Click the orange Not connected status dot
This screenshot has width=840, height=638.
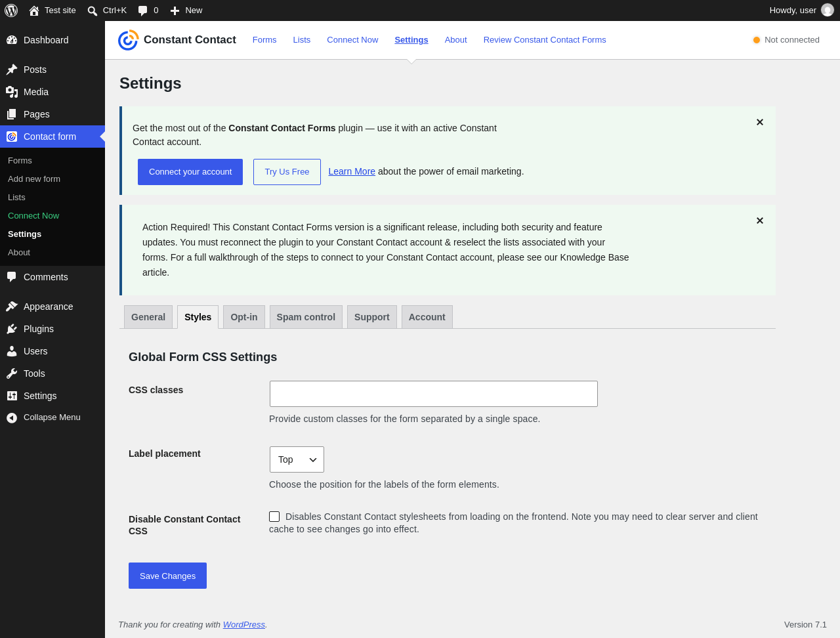[x=757, y=40]
